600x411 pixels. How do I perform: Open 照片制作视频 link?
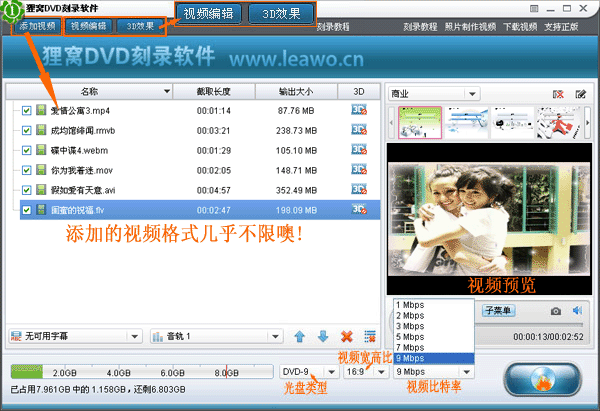pyautogui.click(x=470, y=27)
